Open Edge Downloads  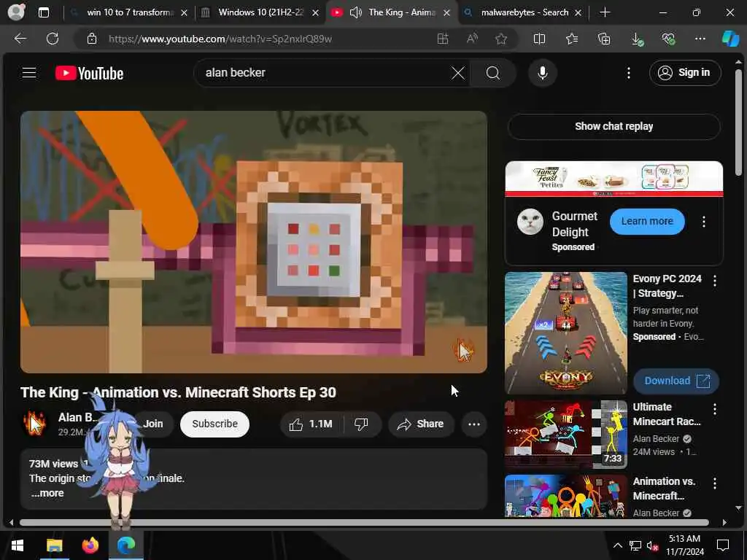tap(637, 39)
